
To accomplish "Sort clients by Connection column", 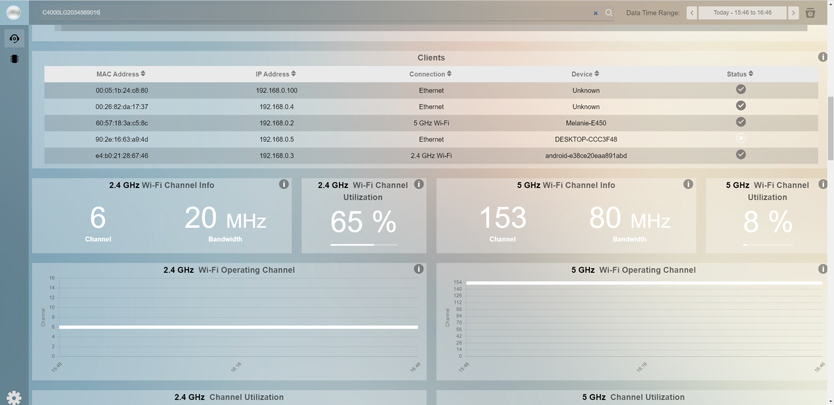I will pos(430,74).
